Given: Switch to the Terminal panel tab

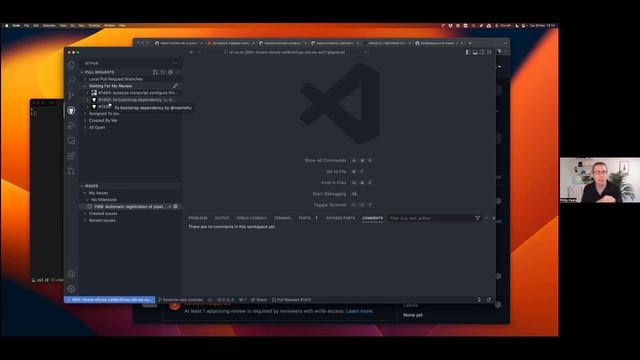Looking at the screenshot, I should 282,218.
